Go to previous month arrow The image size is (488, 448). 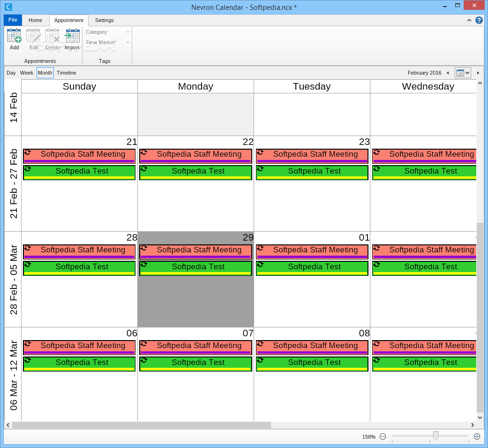coord(448,73)
